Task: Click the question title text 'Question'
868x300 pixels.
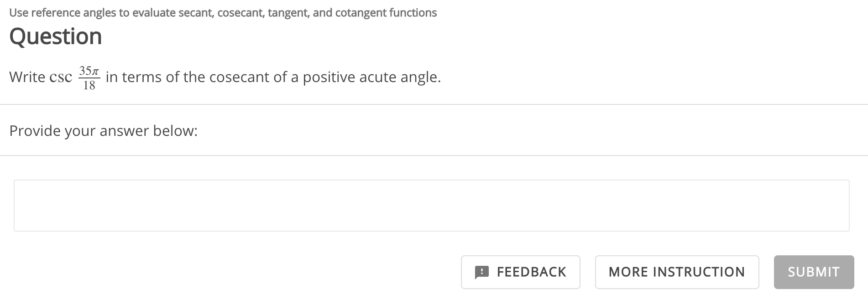Action: point(56,36)
